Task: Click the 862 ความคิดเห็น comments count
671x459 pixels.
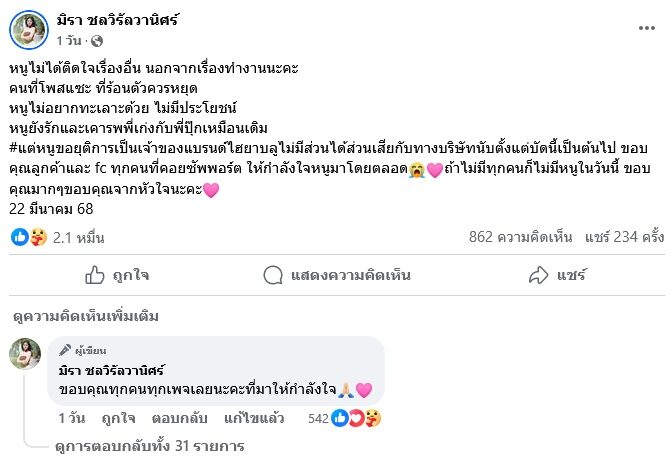Action: coord(520,237)
